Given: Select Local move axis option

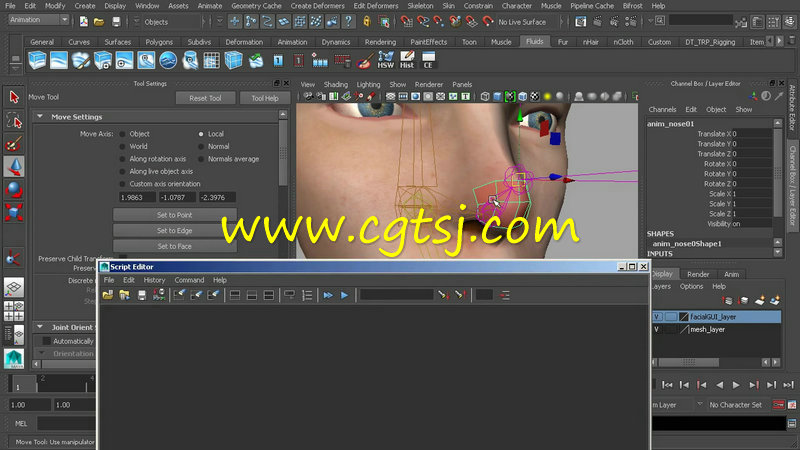Looking at the screenshot, I should point(201,134).
